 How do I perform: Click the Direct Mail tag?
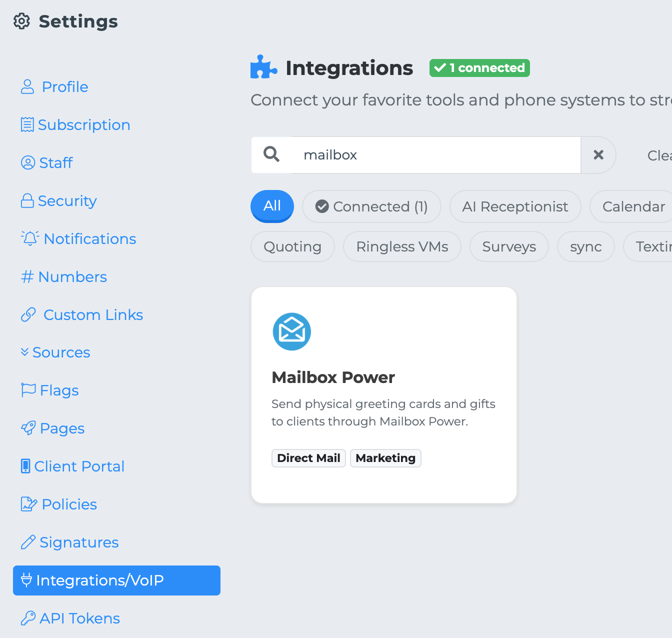click(x=308, y=458)
